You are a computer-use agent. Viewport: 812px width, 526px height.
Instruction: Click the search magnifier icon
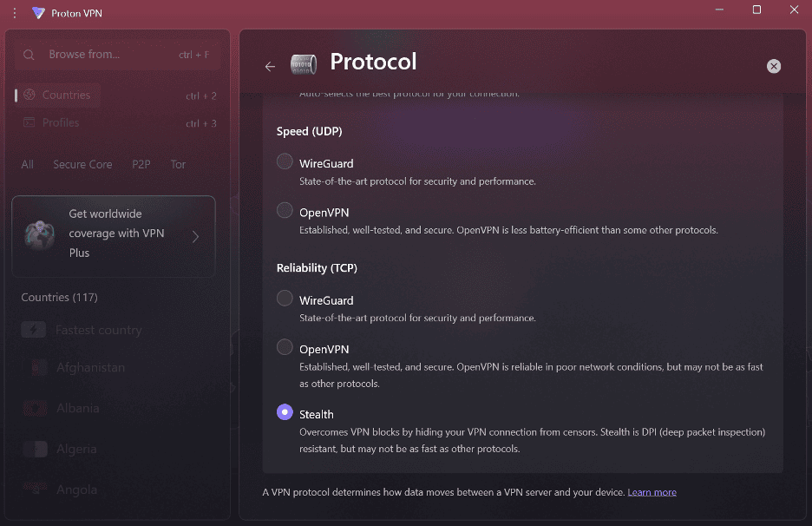pyautogui.click(x=29, y=54)
